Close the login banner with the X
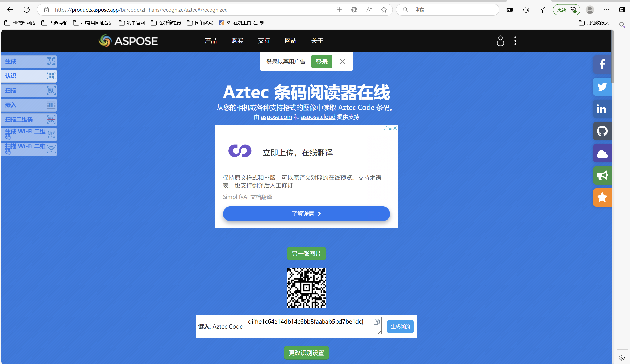 (342, 62)
